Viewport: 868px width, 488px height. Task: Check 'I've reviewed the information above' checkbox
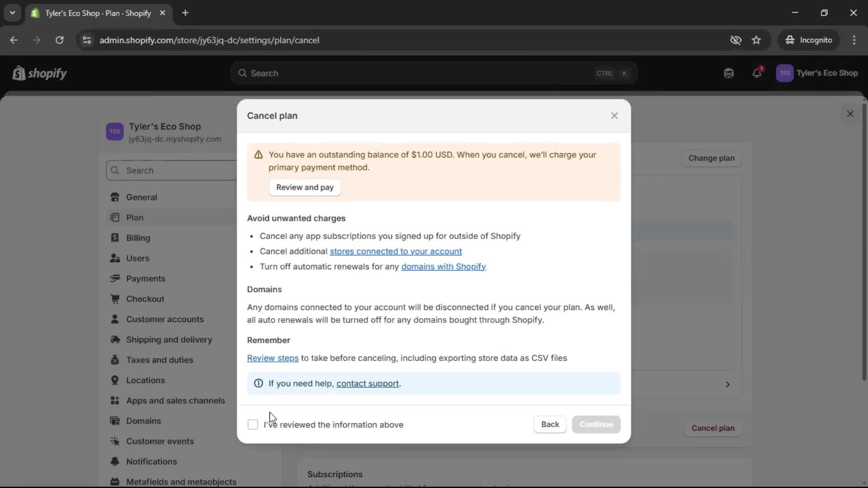point(253,424)
